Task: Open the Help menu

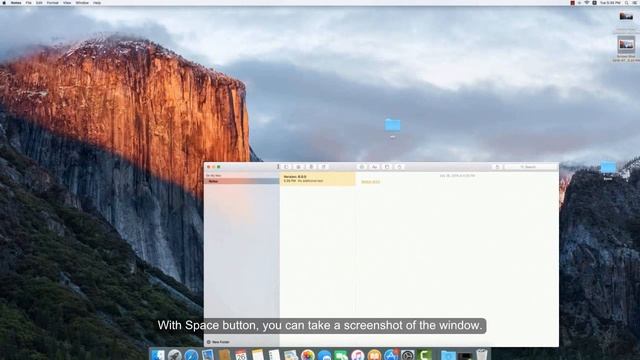Action: point(97,2)
